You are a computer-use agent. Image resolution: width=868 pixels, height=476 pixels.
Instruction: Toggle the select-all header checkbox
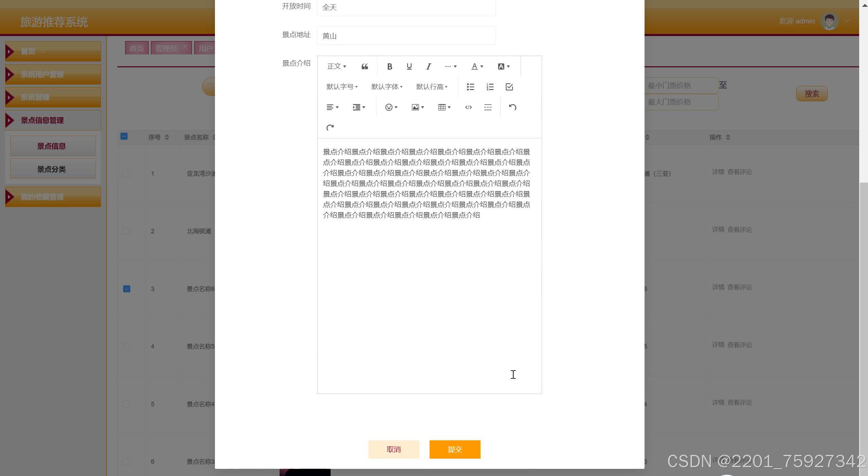click(124, 136)
